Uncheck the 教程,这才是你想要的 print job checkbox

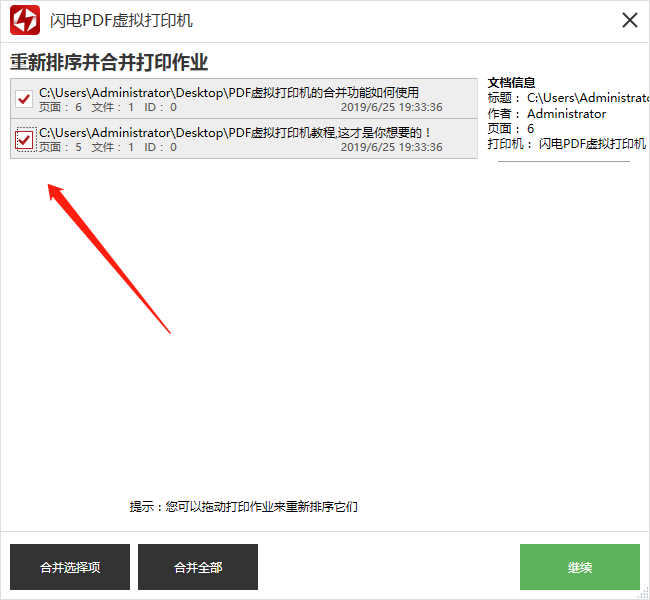click(24, 139)
